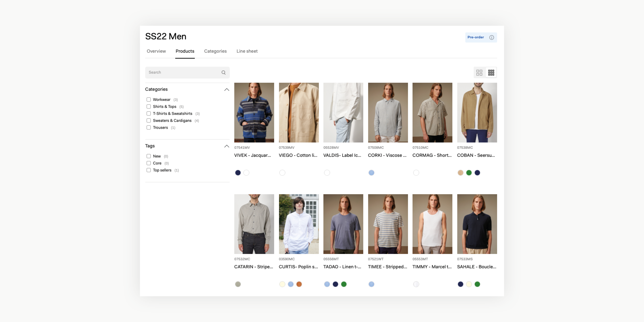Open CURTIS- Poplin product title
The height and width of the screenshot is (322, 644).
(299, 267)
